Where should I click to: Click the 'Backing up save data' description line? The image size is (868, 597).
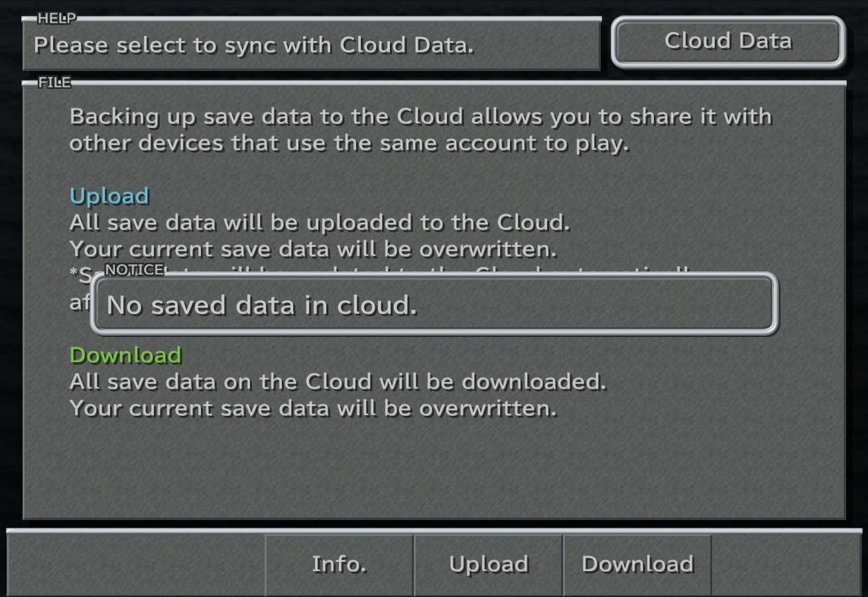pos(421,117)
